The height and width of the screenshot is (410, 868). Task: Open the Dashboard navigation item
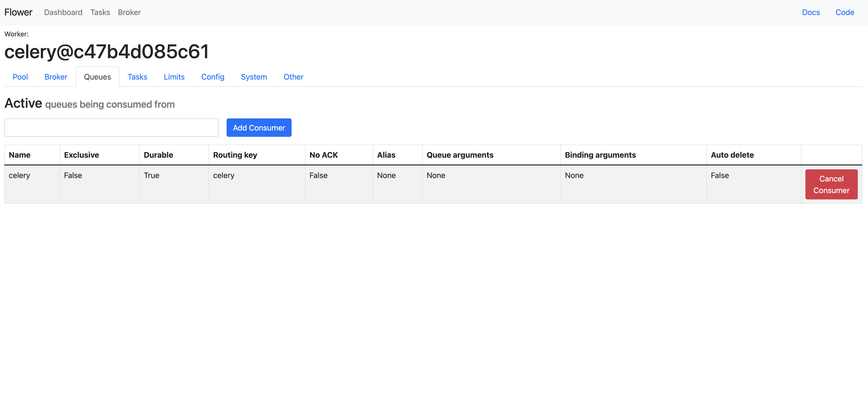tap(63, 12)
